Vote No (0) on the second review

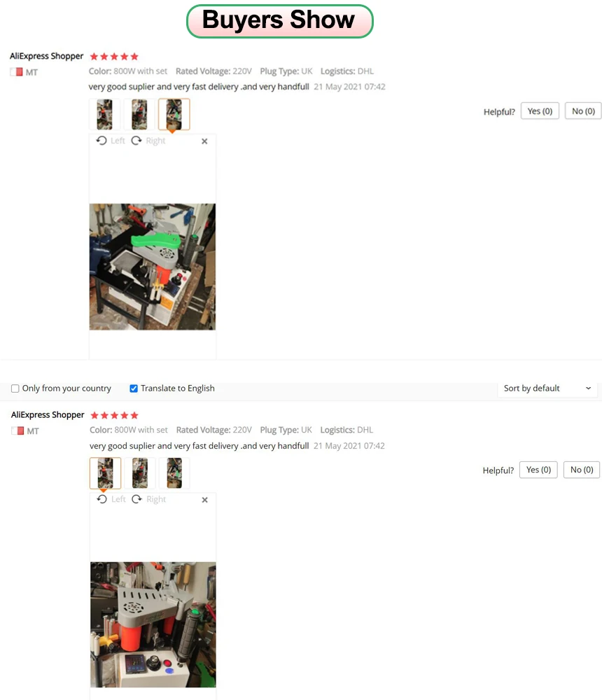[582, 470]
